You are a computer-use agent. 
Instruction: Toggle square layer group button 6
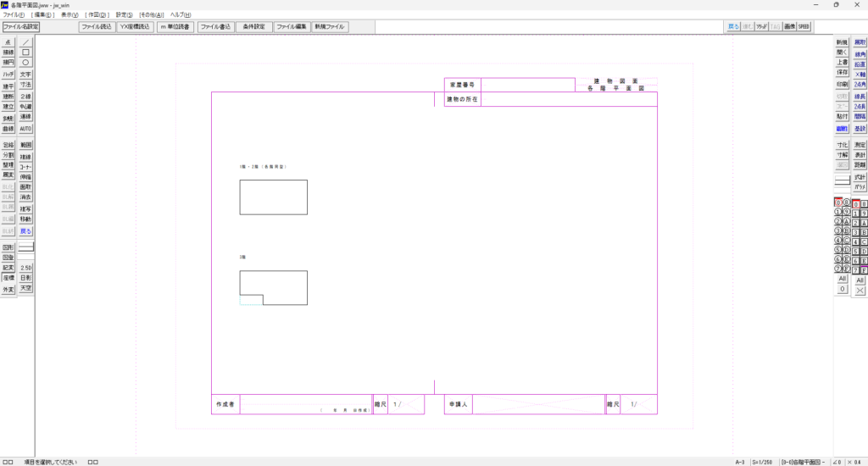pos(856,261)
